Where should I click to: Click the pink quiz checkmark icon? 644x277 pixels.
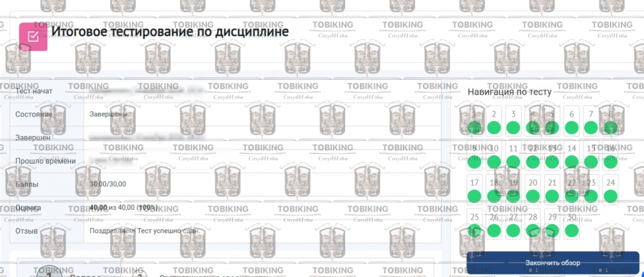(33, 37)
